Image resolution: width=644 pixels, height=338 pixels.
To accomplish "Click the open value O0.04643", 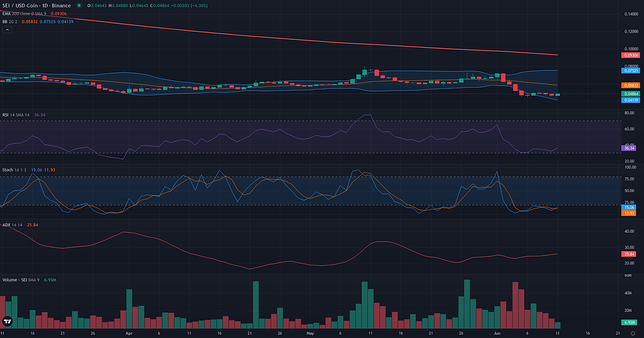I will [97, 6].
